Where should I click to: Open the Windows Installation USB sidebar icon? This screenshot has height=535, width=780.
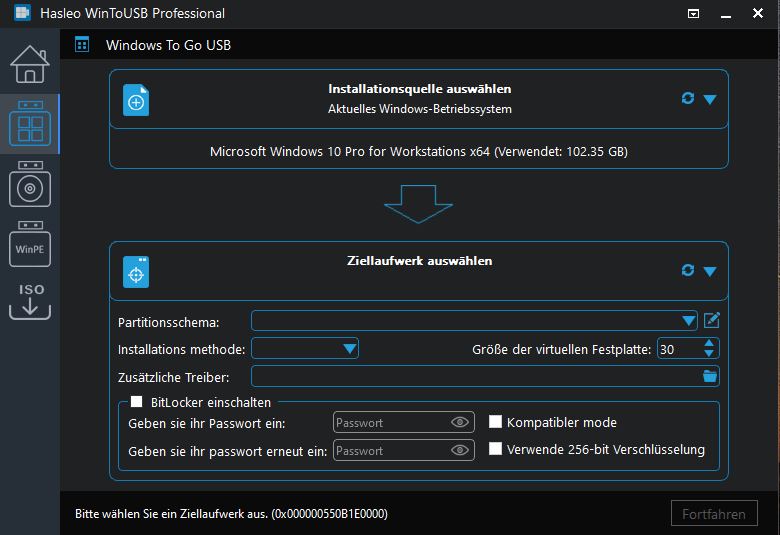tap(30, 184)
